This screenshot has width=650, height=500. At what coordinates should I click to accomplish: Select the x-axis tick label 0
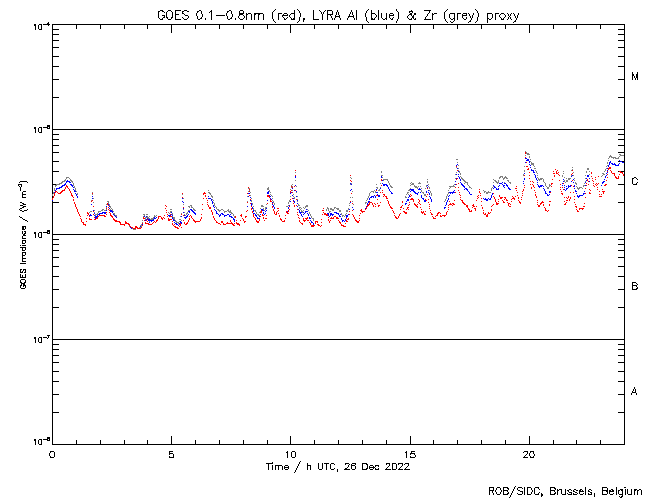tap(52, 454)
